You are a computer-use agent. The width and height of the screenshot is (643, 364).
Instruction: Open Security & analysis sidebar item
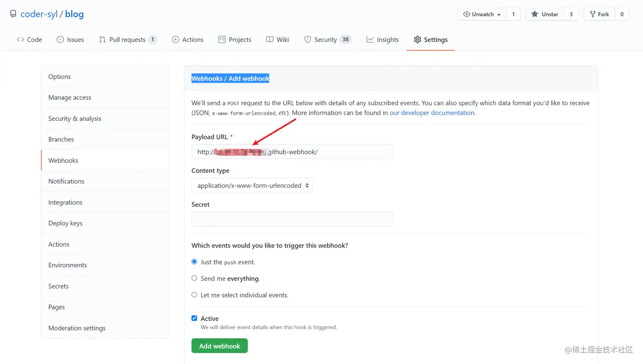105,119
